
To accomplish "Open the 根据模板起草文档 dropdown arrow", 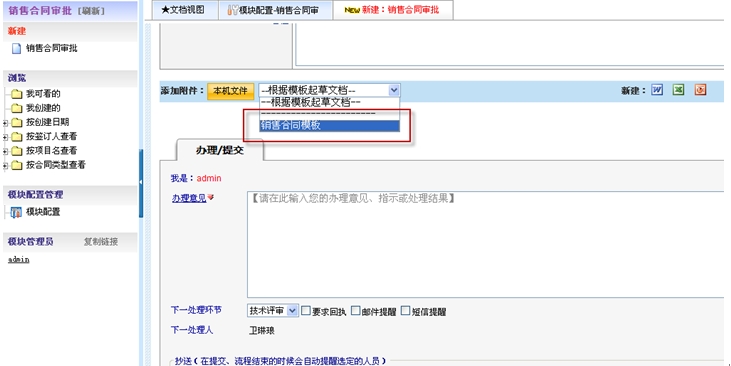I will tap(394, 90).
